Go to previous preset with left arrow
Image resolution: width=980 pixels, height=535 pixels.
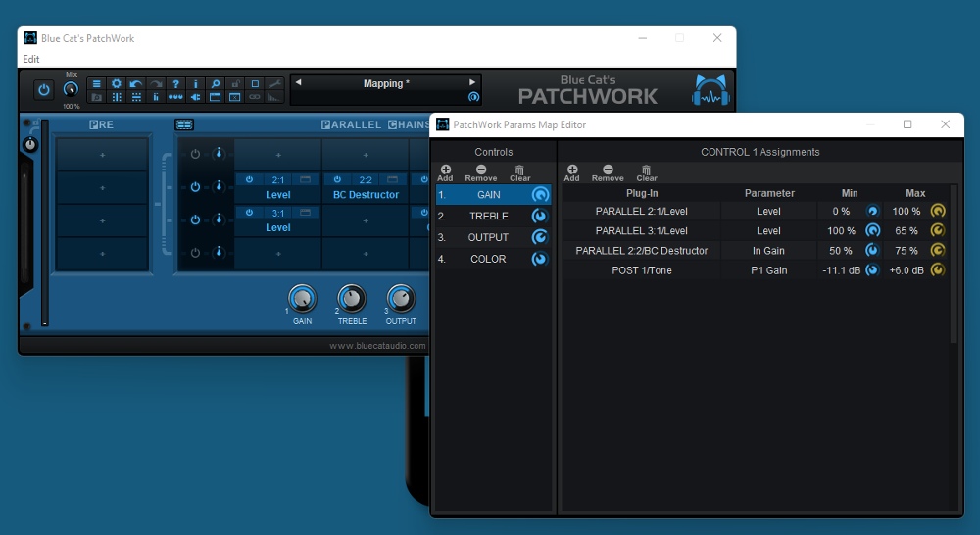(x=298, y=82)
